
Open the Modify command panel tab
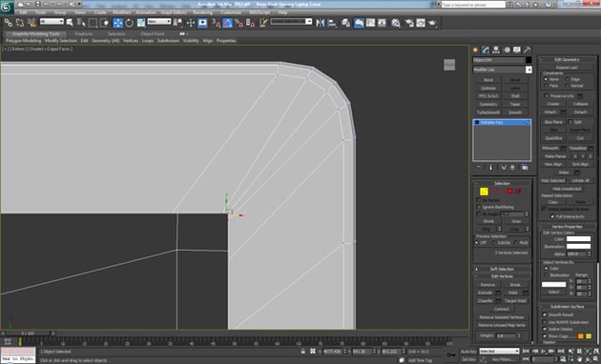pyautogui.click(x=486, y=50)
